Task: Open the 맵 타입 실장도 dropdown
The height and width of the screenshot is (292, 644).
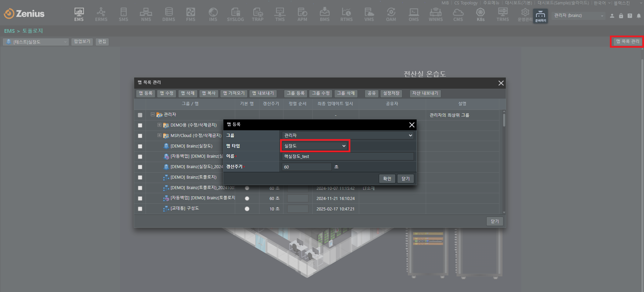Action: [315, 146]
